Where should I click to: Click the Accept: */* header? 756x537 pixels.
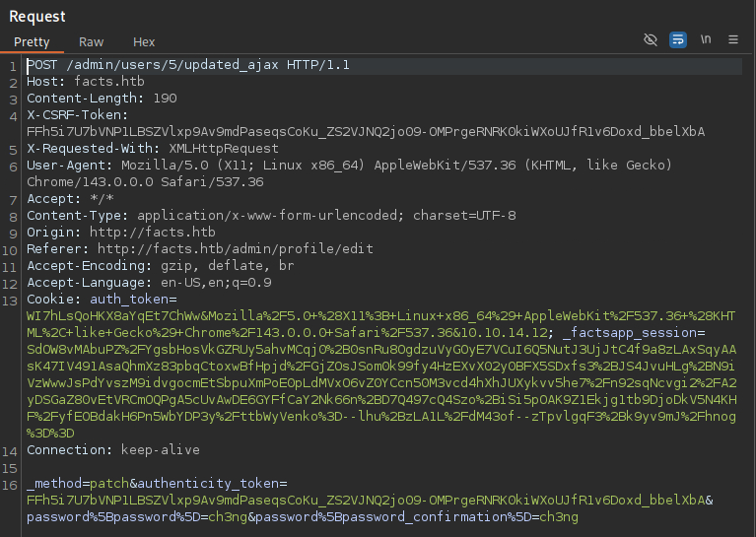click(70, 199)
